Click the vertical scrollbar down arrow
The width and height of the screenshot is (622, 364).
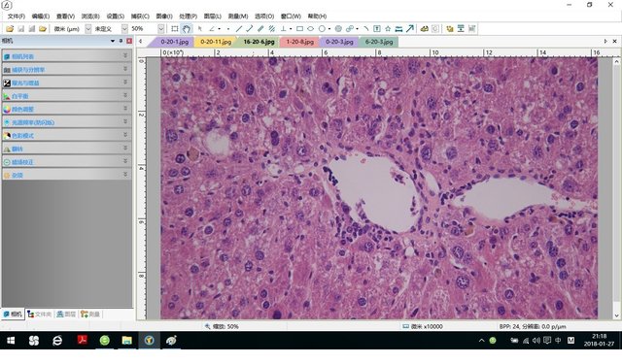(x=616, y=315)
